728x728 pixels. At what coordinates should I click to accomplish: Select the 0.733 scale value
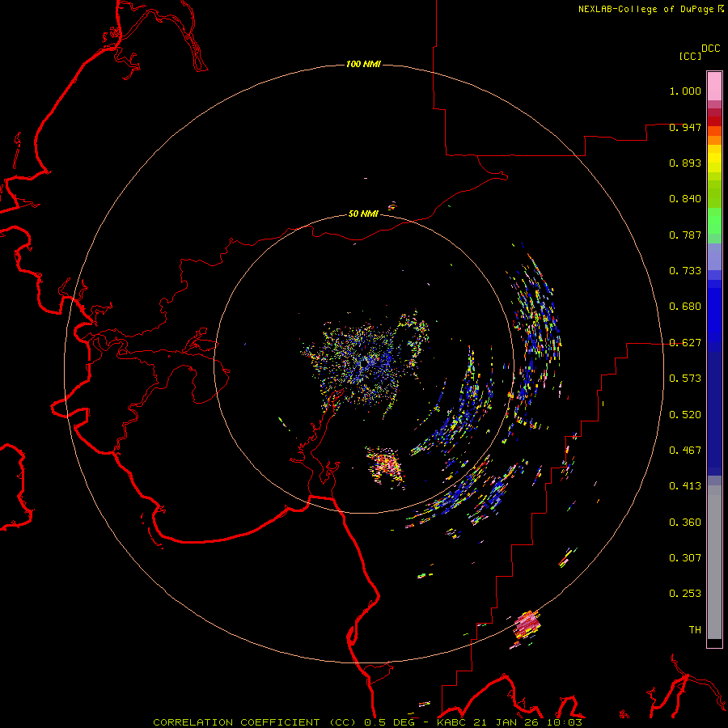(685, 271)
